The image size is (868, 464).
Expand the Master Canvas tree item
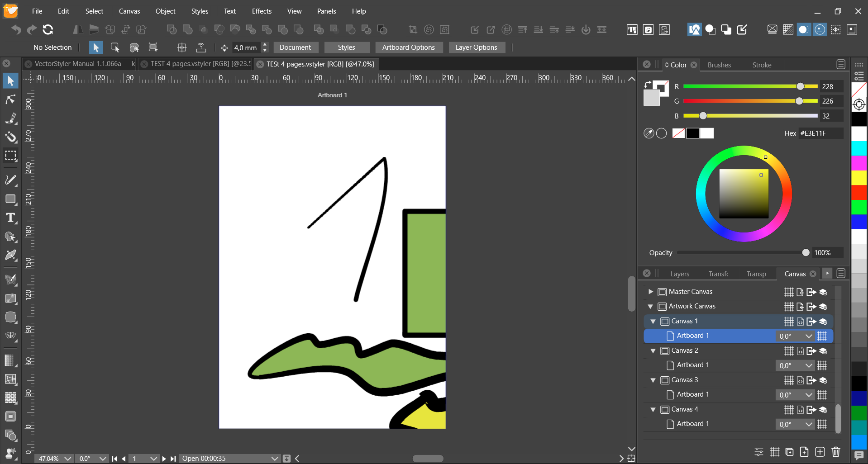click(651, 292)
